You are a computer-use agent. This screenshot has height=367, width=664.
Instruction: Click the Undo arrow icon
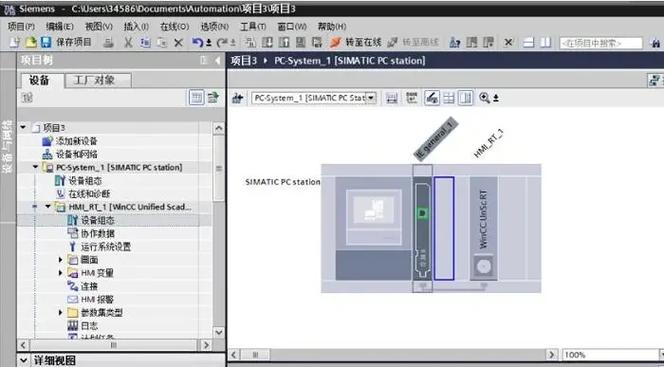(197, 42)
